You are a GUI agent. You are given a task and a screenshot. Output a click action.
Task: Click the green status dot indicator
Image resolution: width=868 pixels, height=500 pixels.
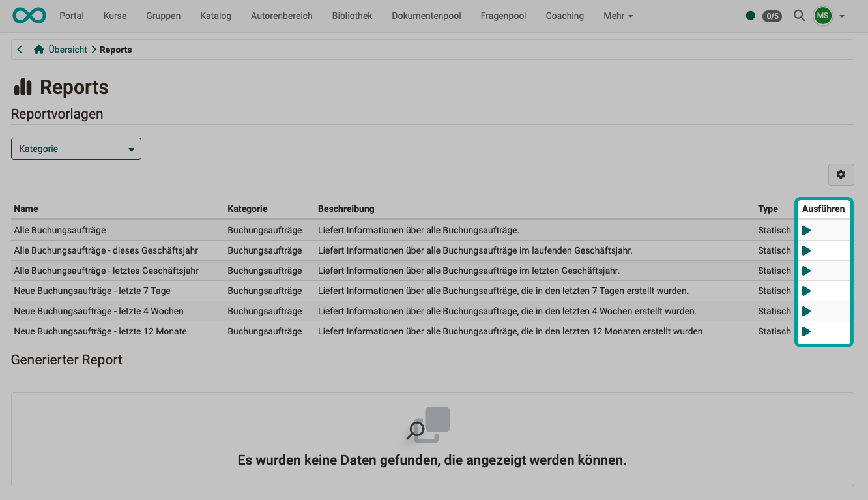[x=750, y=16]
